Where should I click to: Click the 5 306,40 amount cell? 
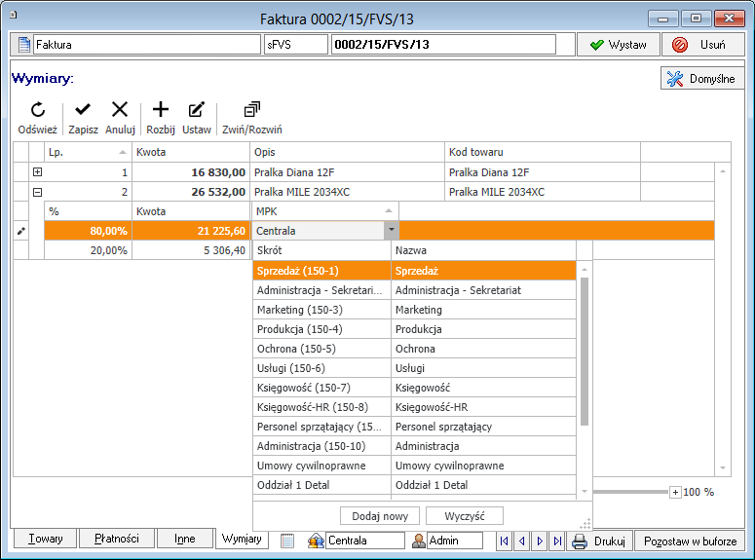click(191, 250)
